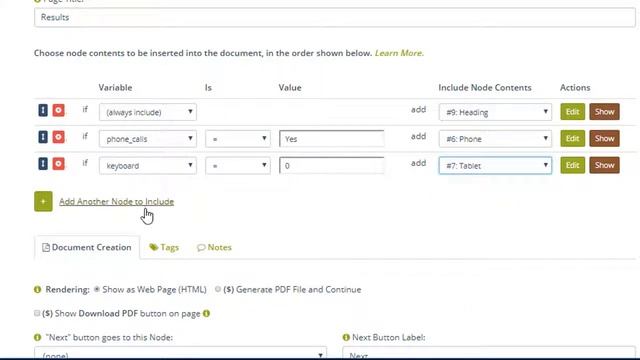Open the operator dropdown in keyboard row
The width and height of the screenshot is (640, 360).
tap(238, 165)
